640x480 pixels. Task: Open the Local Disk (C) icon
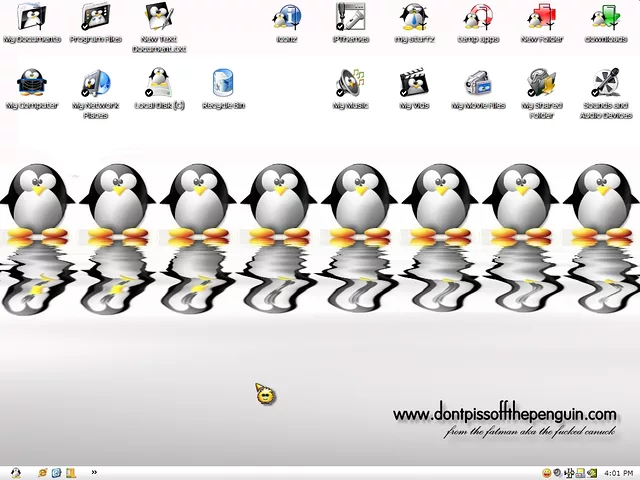coord(159,83)
